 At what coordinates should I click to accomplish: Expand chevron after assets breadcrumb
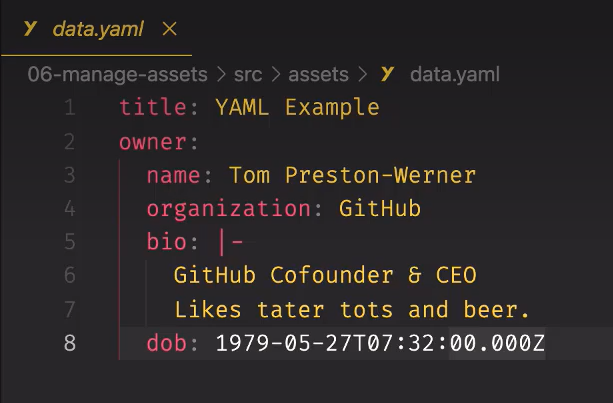click(x=362, y=74)
